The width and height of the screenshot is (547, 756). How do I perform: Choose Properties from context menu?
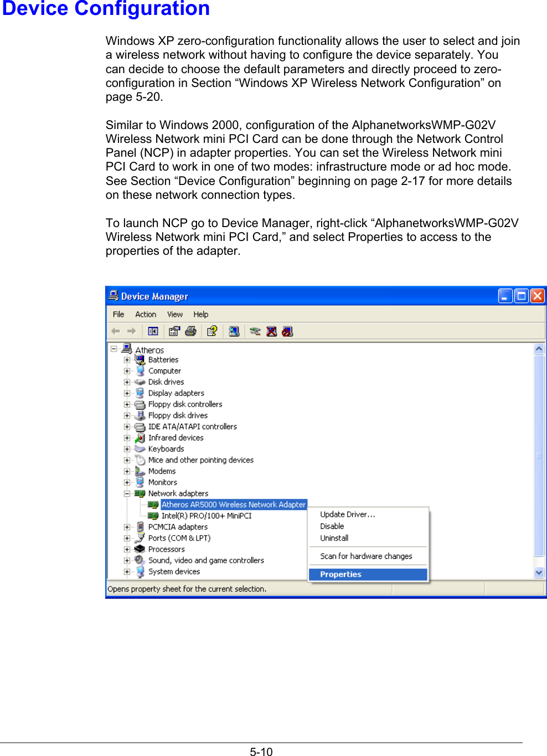[x=368, y=574]
